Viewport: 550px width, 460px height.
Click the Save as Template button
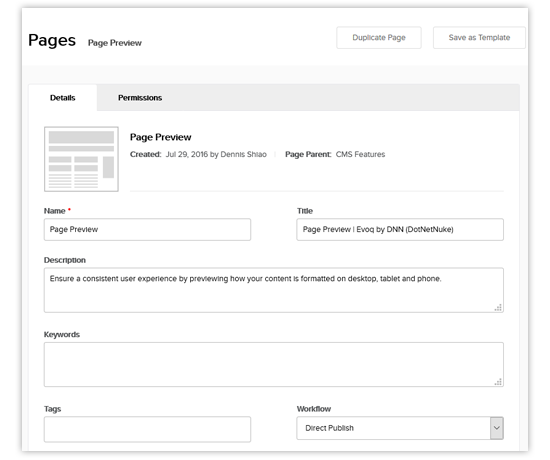point(479,38)
